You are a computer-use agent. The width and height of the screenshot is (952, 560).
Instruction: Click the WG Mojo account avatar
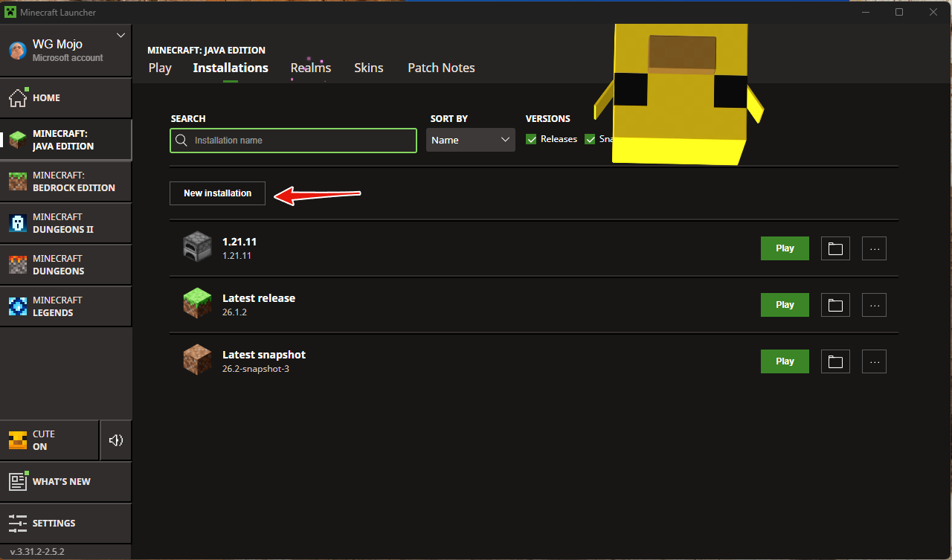pos(17,51)
